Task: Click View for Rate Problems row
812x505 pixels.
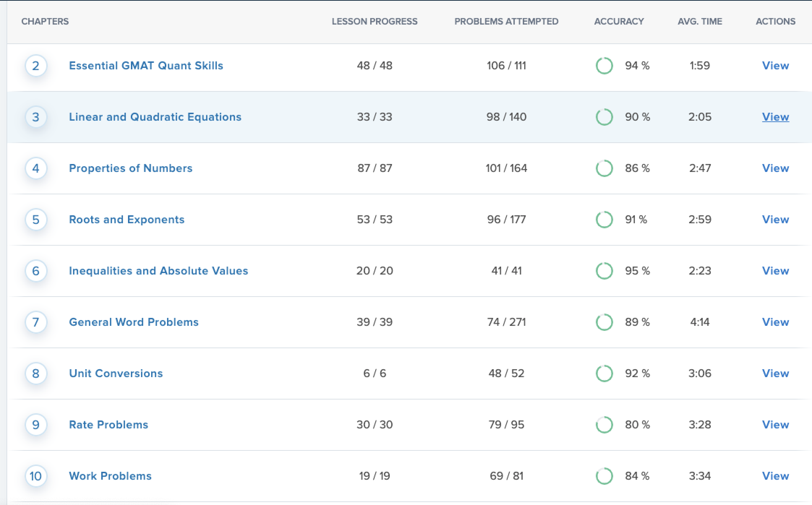Action: coord(775,425)
